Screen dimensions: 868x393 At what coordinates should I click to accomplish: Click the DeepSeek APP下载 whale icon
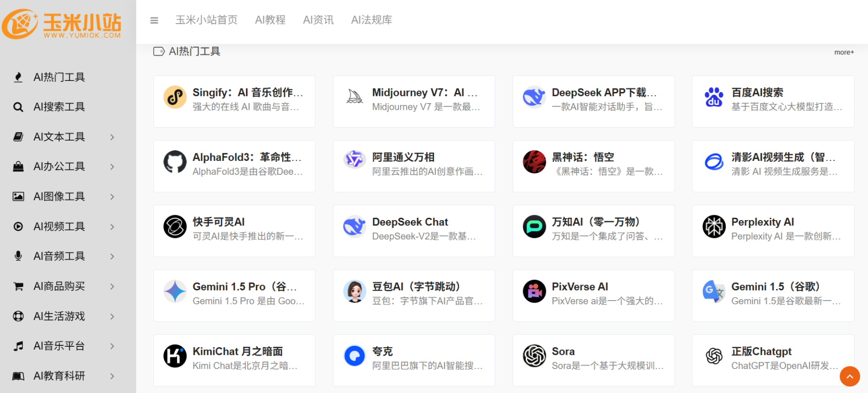[x=534, y=97]
